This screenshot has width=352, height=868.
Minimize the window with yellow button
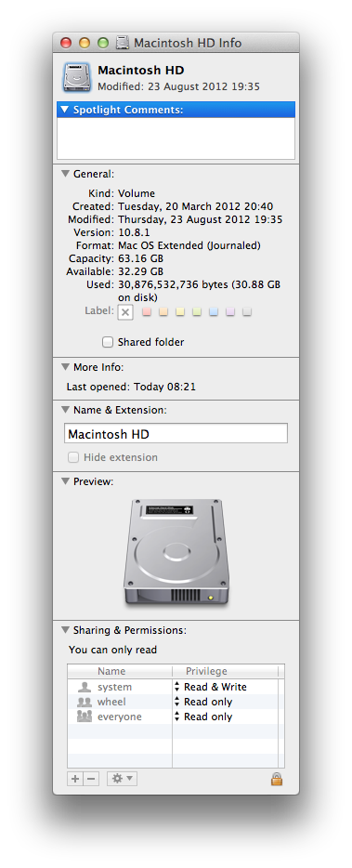85,43
